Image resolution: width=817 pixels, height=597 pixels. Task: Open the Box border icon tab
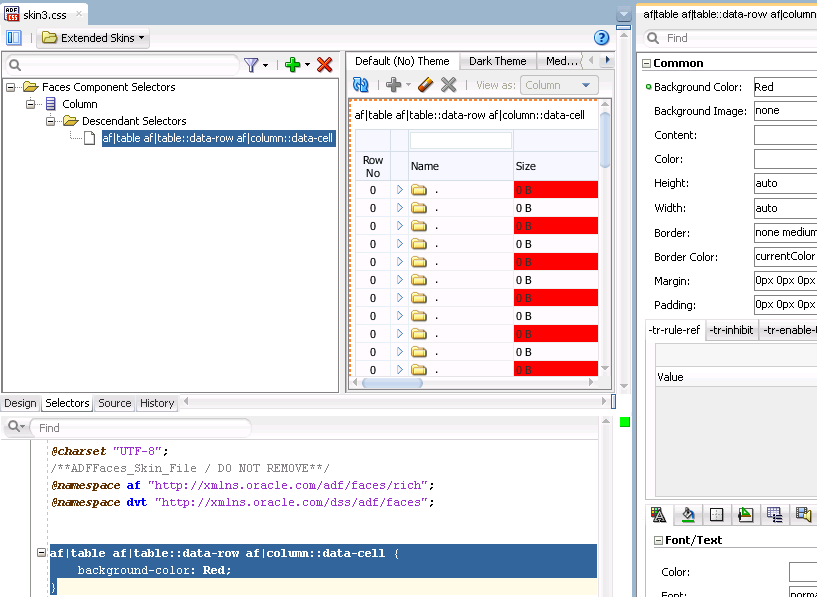click(717, 515)
